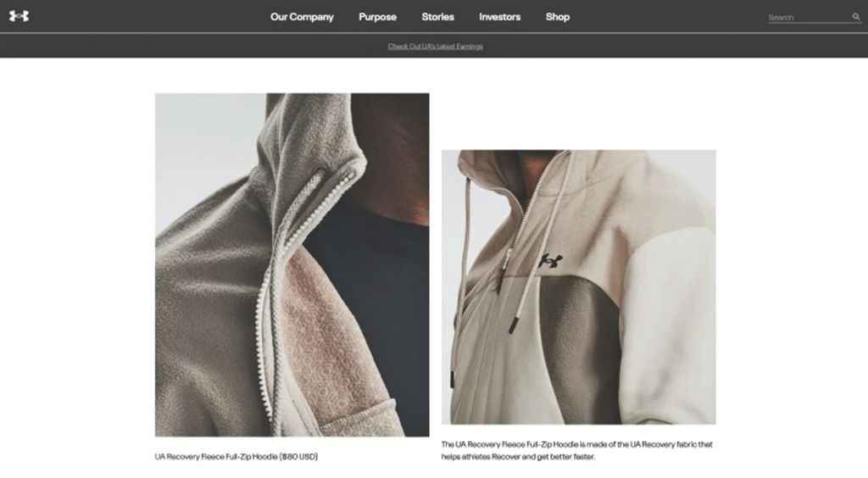Screen dimensions: 868x478
Task: Click the search magnifier icon
Action: [856, 17]
